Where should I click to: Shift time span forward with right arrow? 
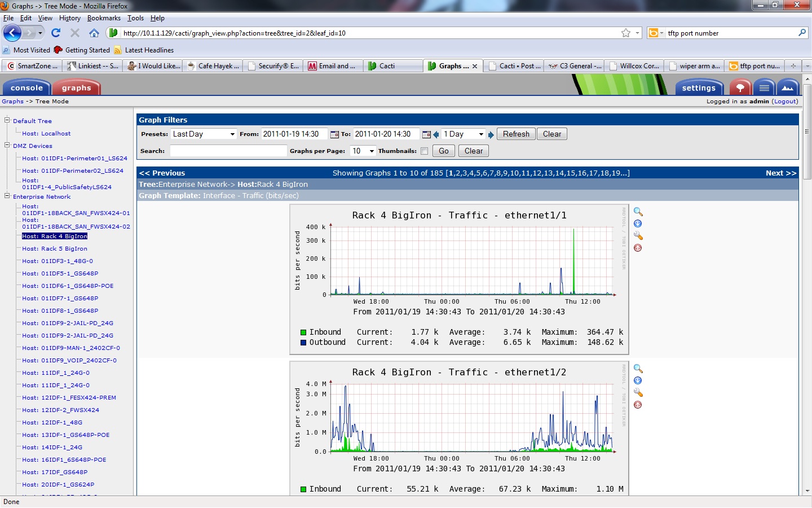[491, 134]
